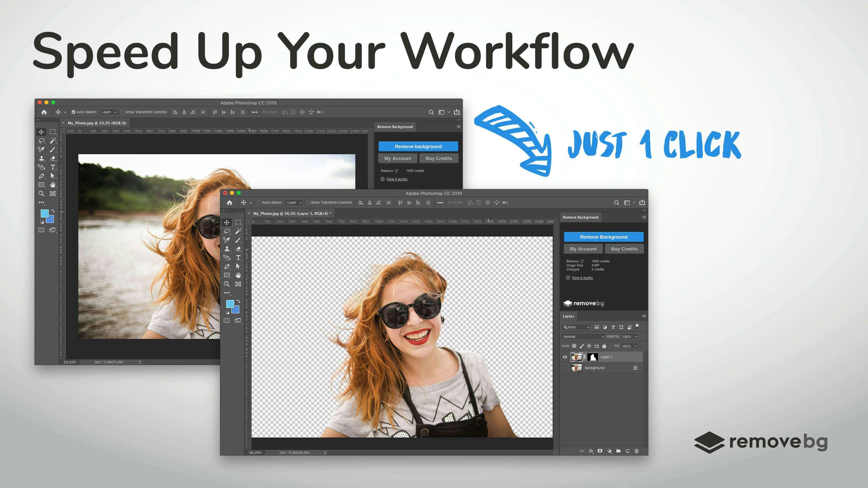Open the Layers panel menu

tap(644, 316)
